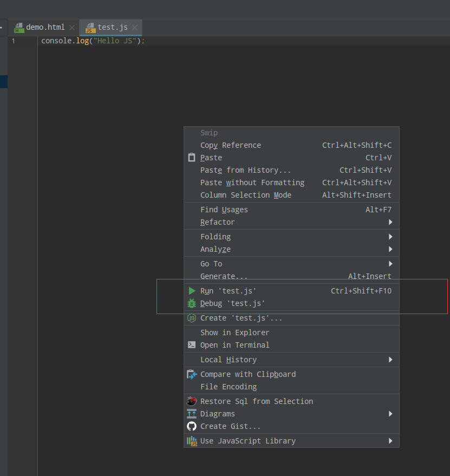Click the HTML file icon on demo.html tab
The width and height of the screenshot is (450, 476).
click(x=19, y=28)
